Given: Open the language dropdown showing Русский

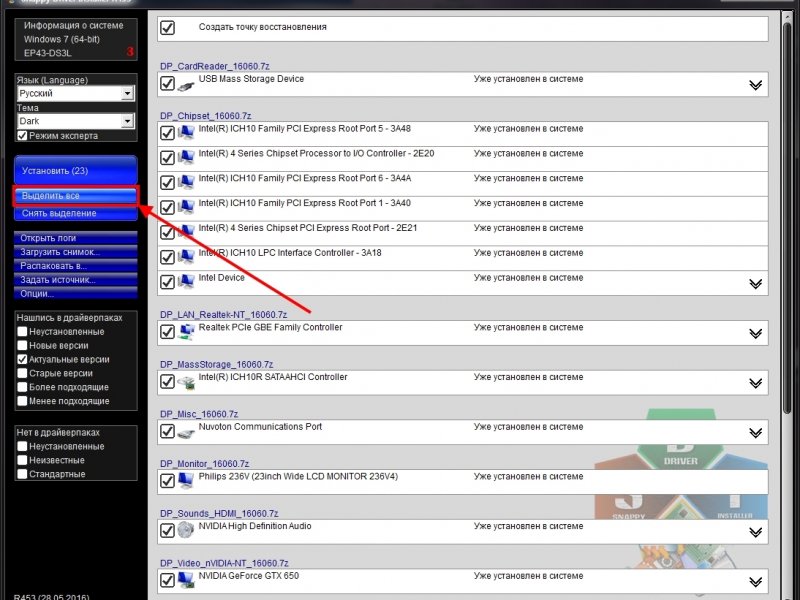Looking at the screenshot, I should (x=76, y=93).
